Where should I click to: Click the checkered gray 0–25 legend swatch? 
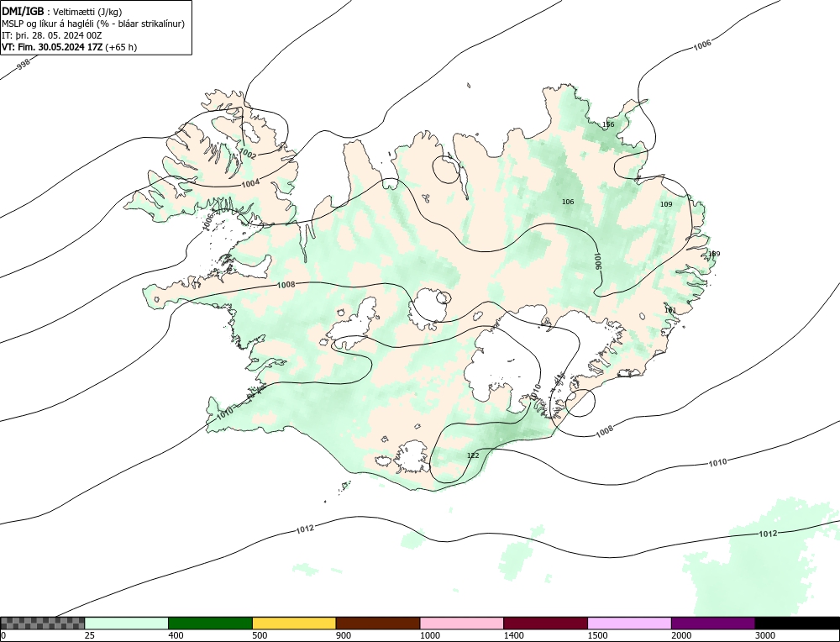tap(42, 623)
